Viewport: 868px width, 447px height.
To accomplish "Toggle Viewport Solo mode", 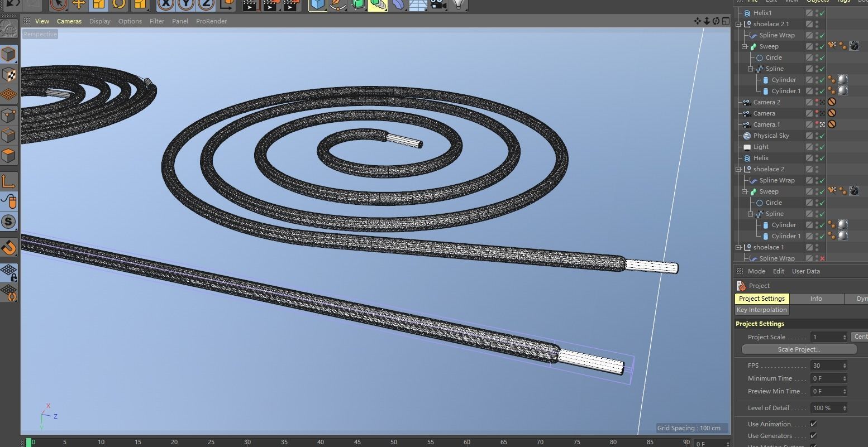I will point(9,222).
